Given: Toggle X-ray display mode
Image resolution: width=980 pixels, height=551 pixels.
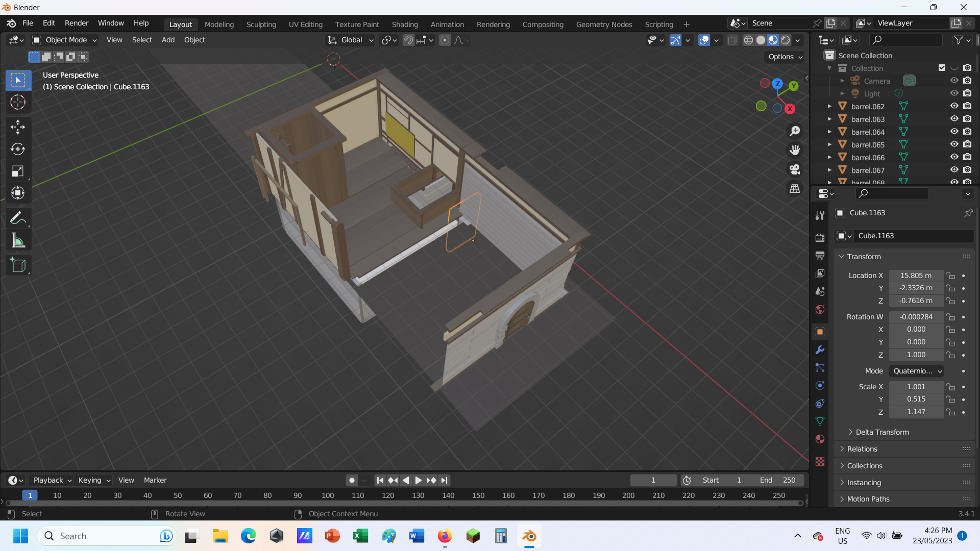Looking at the screenshot, I should coord(732,40).
